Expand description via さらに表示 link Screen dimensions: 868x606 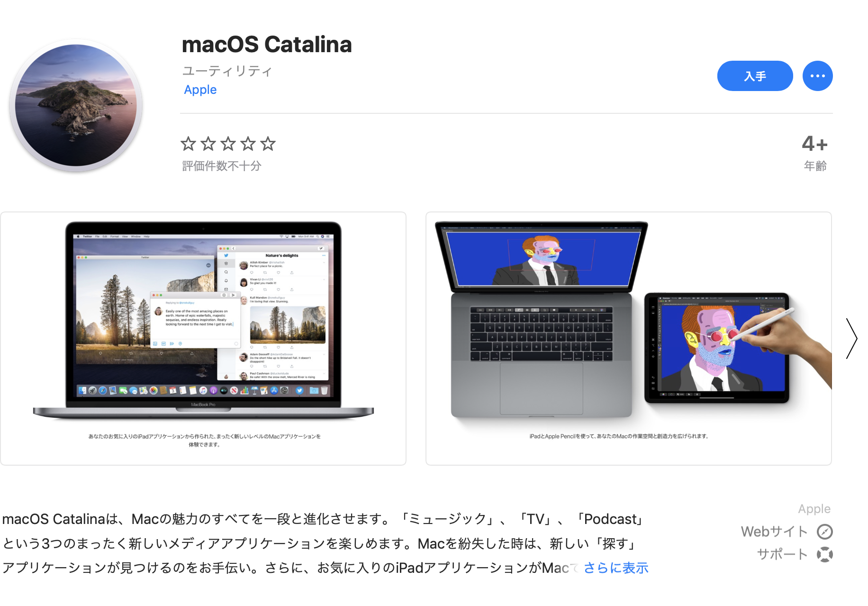(x=615, y=568)
